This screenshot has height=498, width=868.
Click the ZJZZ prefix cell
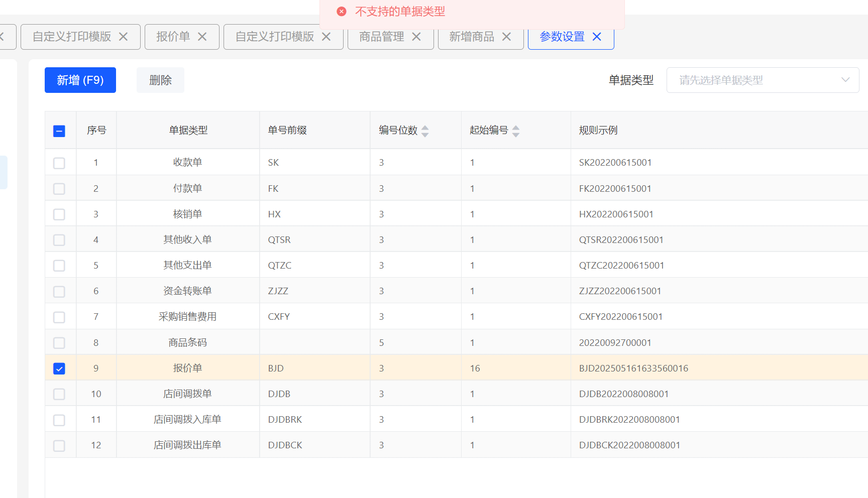pyautogui.click(x=315, y=291)
